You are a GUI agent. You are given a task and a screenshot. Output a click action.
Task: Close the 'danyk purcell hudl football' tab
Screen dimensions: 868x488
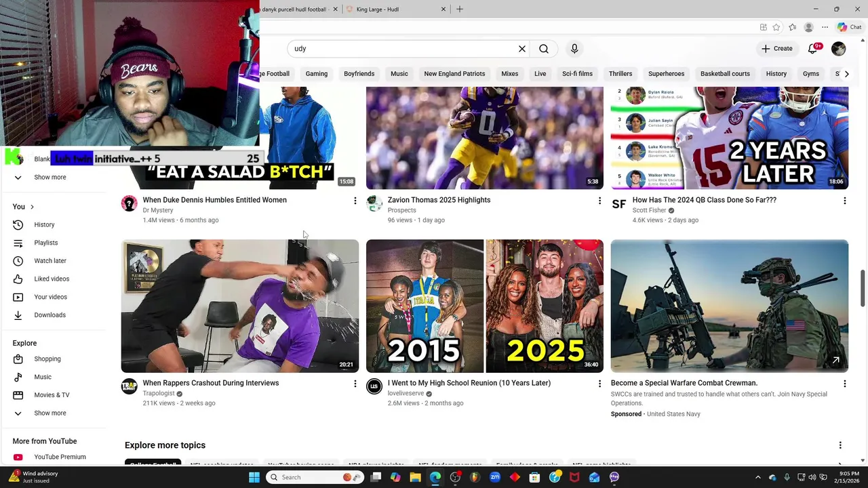(335, 9)
